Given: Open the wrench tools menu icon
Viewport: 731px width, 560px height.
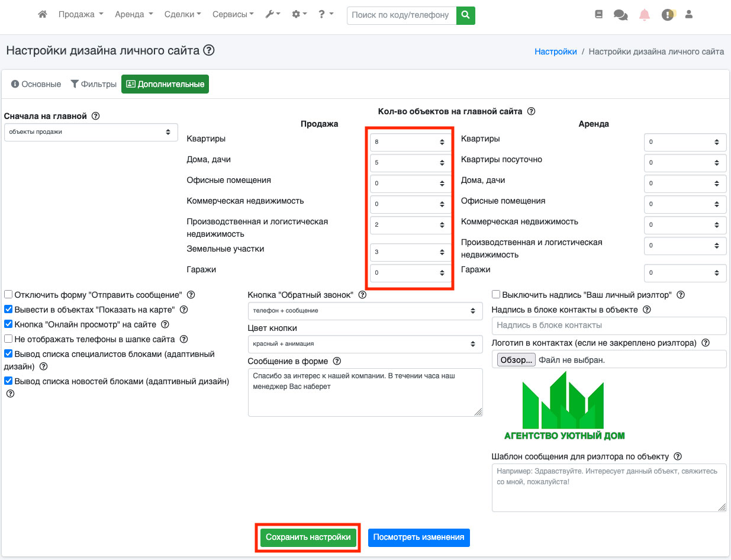Looking at the screenshot, I should tap(272, 14).
